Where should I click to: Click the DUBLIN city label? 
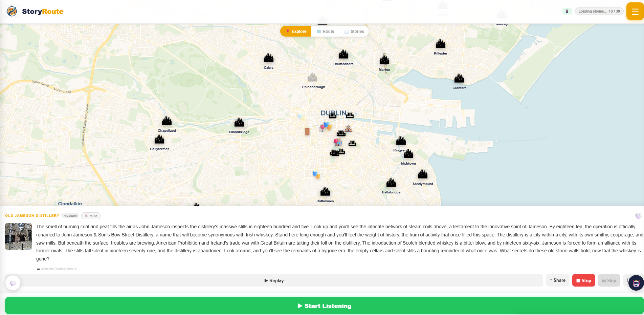[x=333, y=113]
